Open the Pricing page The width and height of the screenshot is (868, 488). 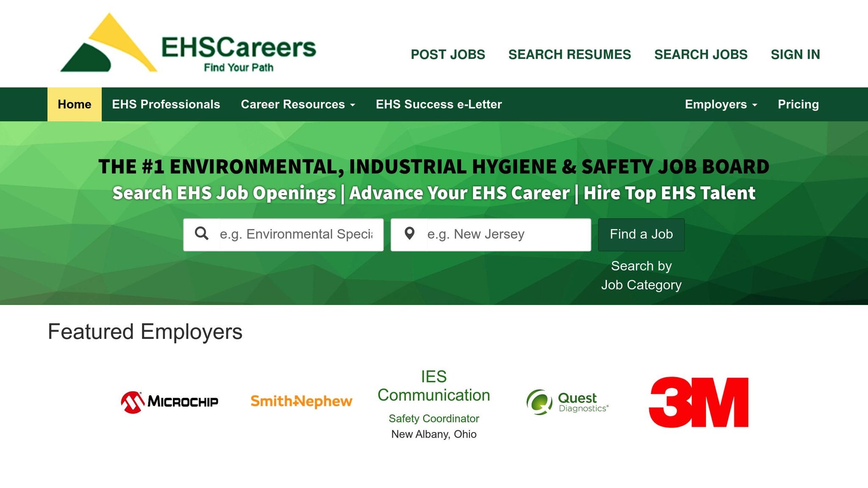pyautogui.click(x=798, y=104)
